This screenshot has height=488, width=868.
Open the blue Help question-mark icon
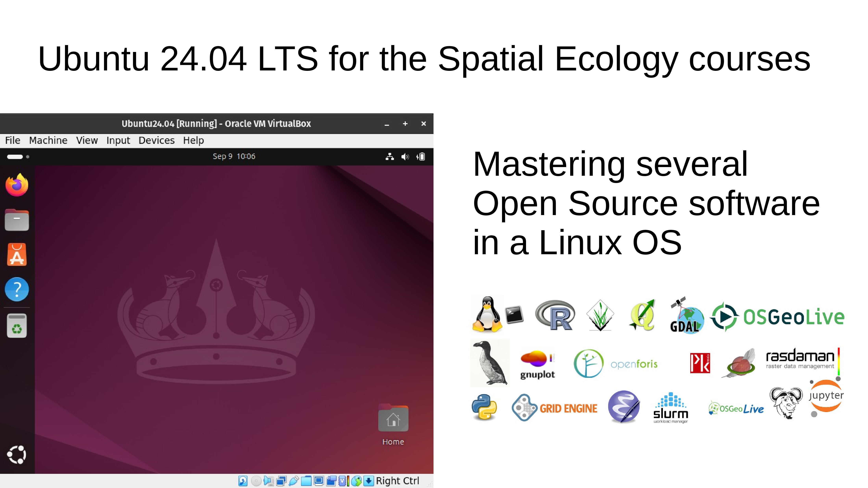pyautogui.click(x=17, y=289)
